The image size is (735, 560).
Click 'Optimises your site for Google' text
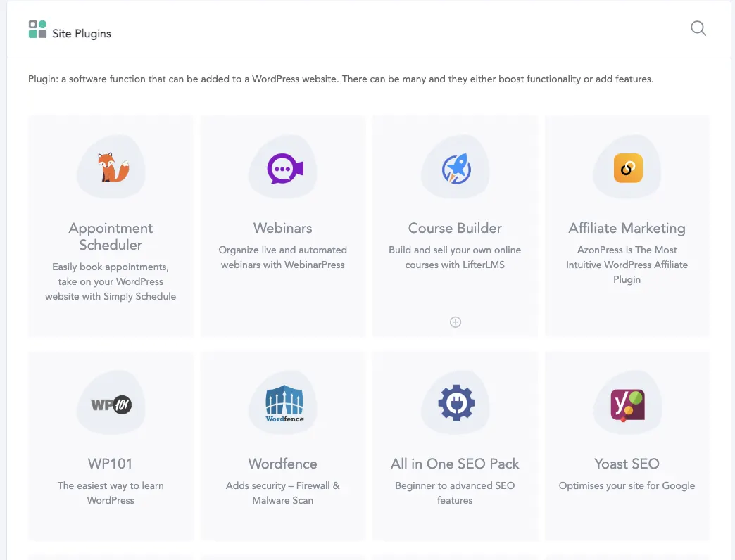pyautogui.click(x=627, y=485)
